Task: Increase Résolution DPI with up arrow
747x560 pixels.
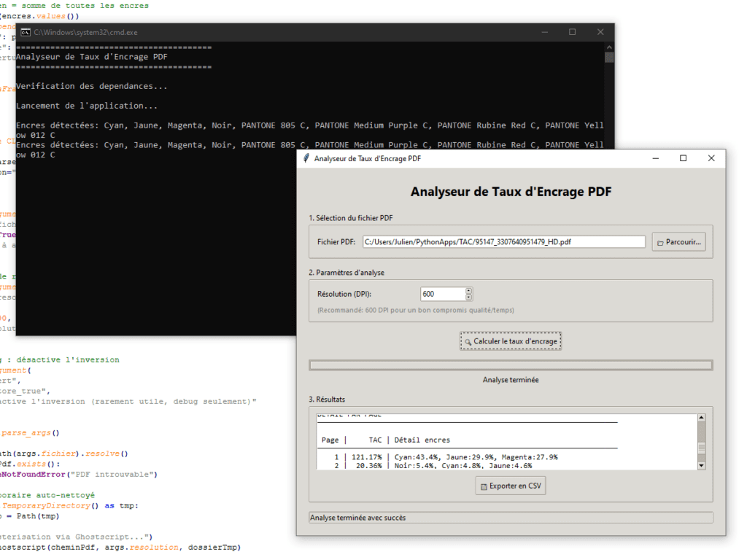Action: point(469,290)
